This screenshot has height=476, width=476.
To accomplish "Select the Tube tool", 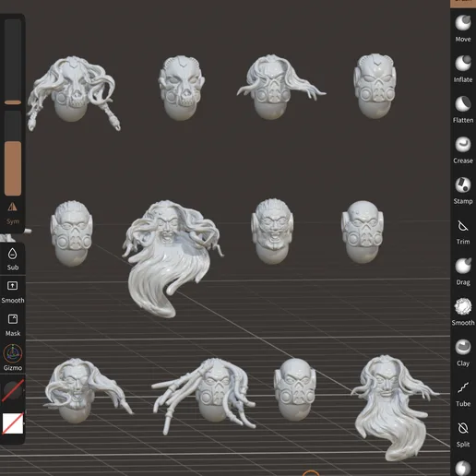I will (463, 394).
